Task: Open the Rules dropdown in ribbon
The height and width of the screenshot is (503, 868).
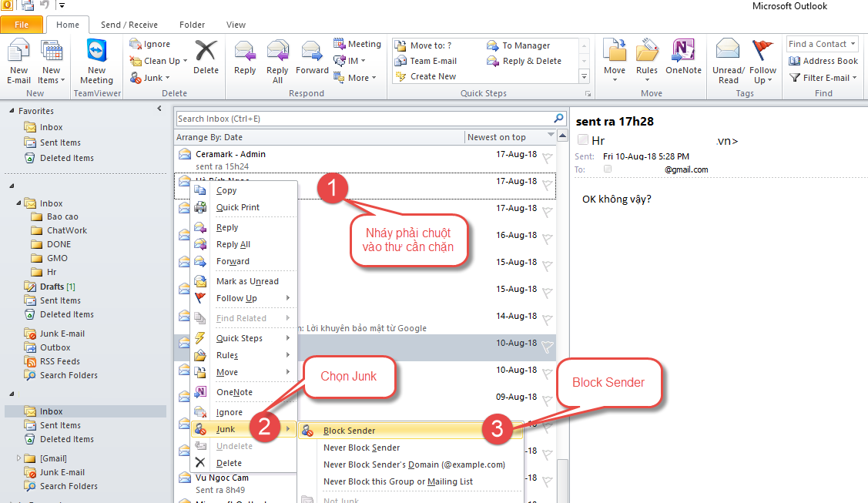Action: point(647,62)
